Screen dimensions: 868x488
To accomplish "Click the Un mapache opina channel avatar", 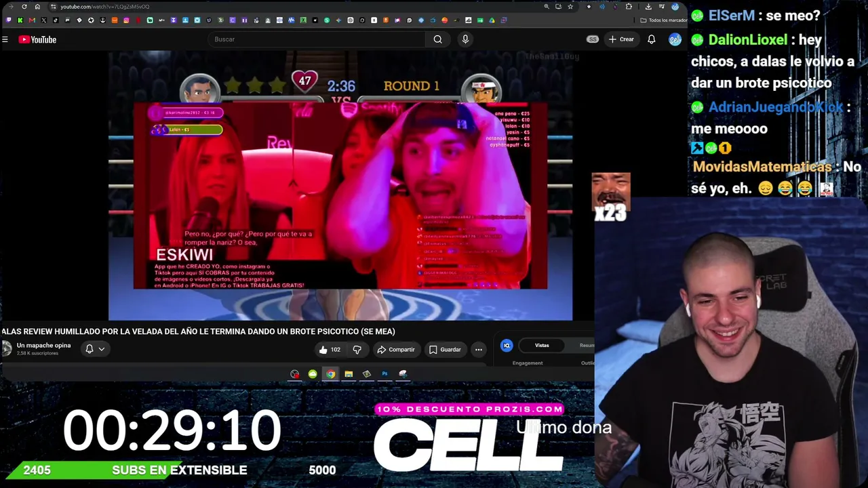I will pyautogui.click(x=7, y=349).
